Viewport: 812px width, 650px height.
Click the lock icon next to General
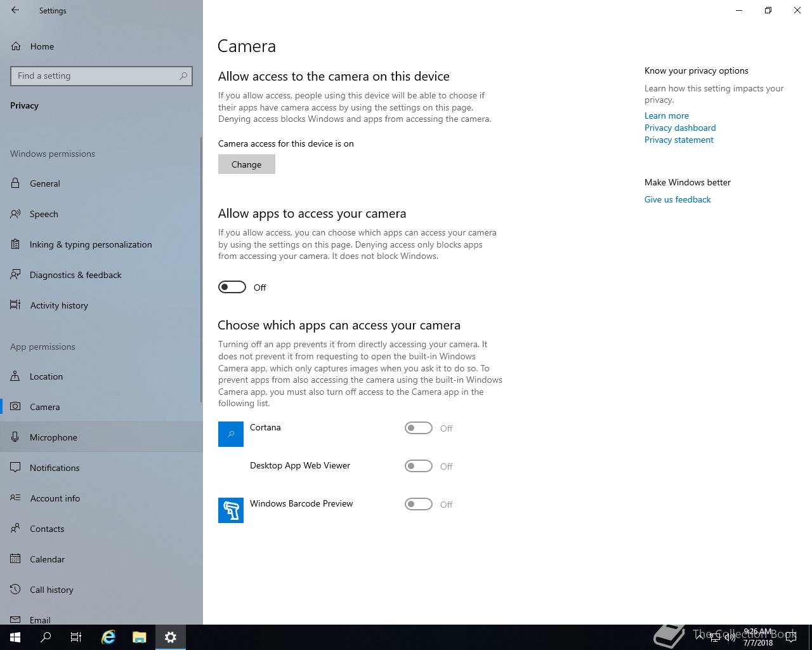(15, 183)
